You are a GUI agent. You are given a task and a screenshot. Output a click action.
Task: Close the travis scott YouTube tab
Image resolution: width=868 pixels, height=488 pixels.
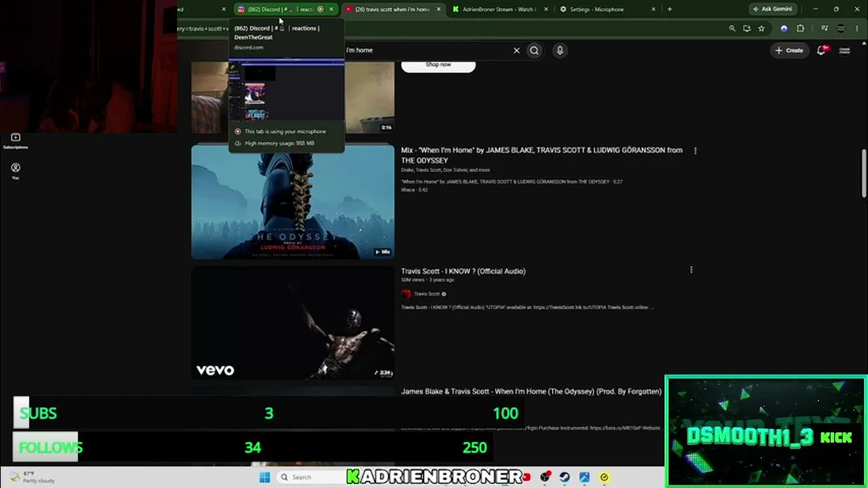(x=439, y=9)
